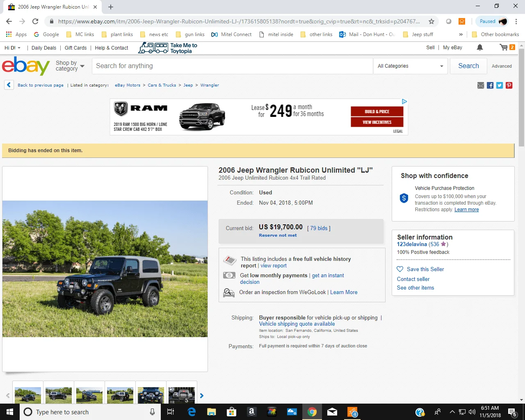Viewport: 525px width, 420px height.
Task: Open Microsoft Store from taskbar
Action: 232,412
